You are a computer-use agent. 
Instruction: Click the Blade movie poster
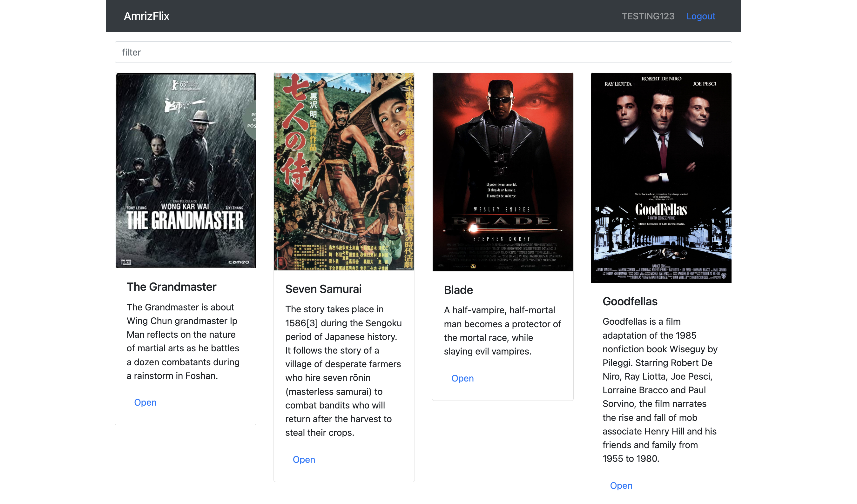502,172
